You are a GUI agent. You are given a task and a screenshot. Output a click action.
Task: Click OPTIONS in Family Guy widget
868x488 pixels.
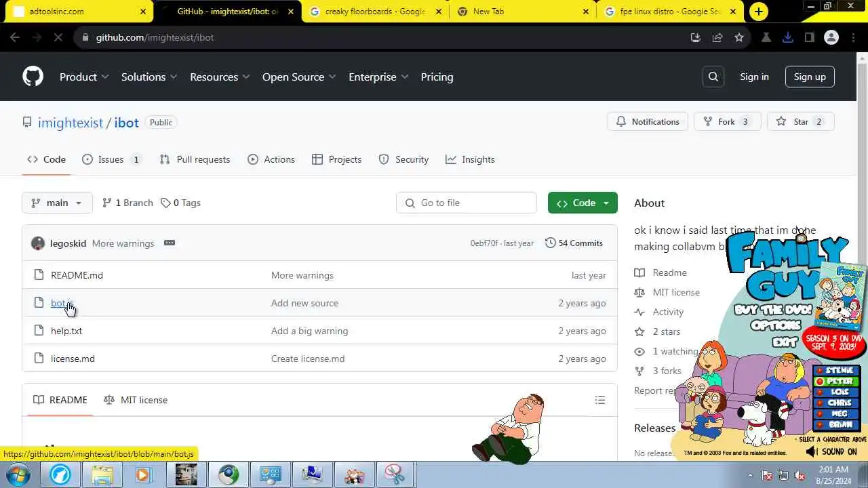776,325
